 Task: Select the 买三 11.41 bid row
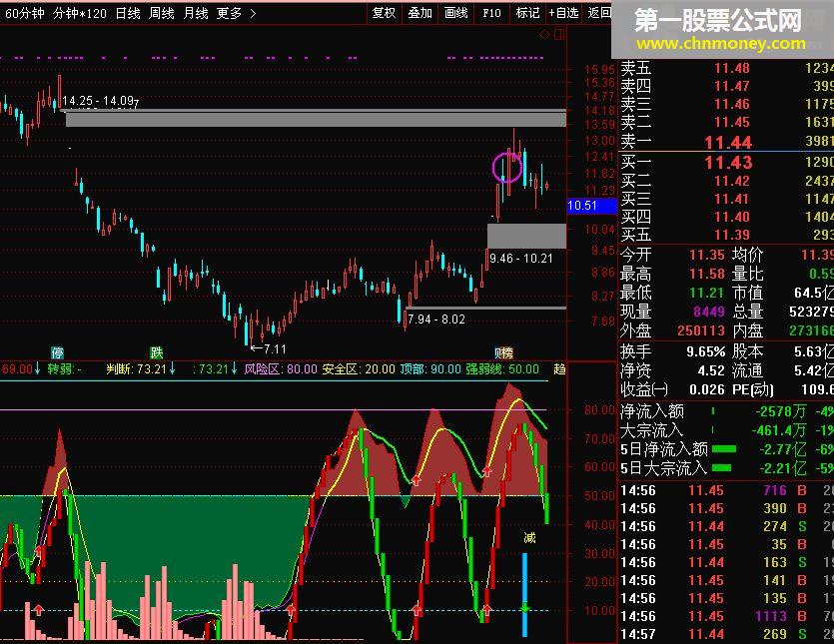pyautogui.click(x=725, y=199)
